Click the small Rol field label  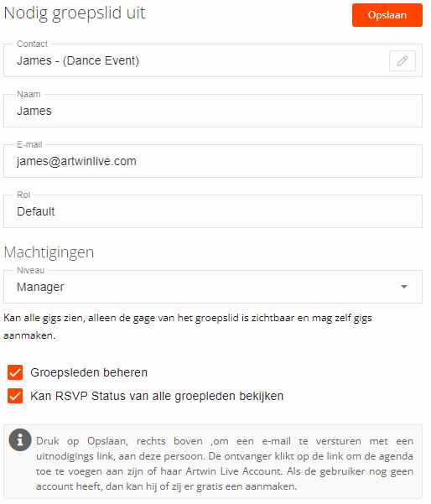pos(23,195)
